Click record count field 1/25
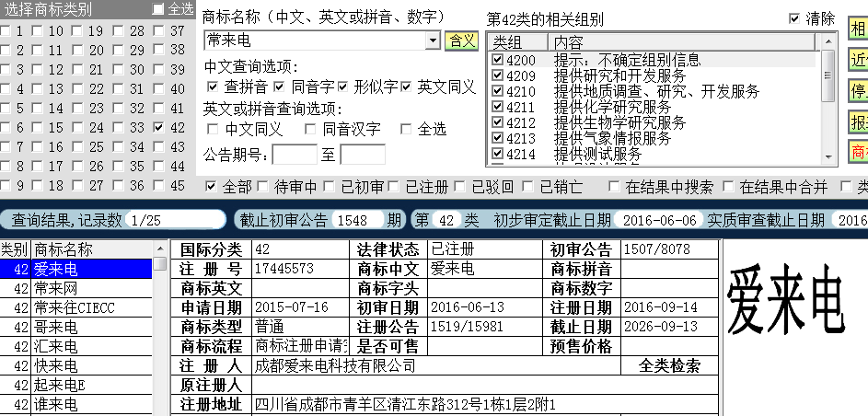This screenshot has width=868, height=416. pyautogui.click(x=175, y=220)
